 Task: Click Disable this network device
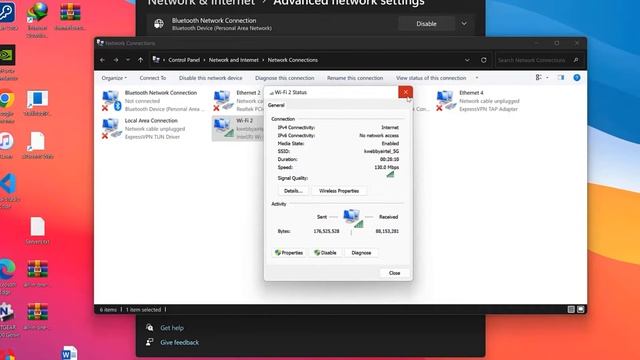(x=210, y=78)
